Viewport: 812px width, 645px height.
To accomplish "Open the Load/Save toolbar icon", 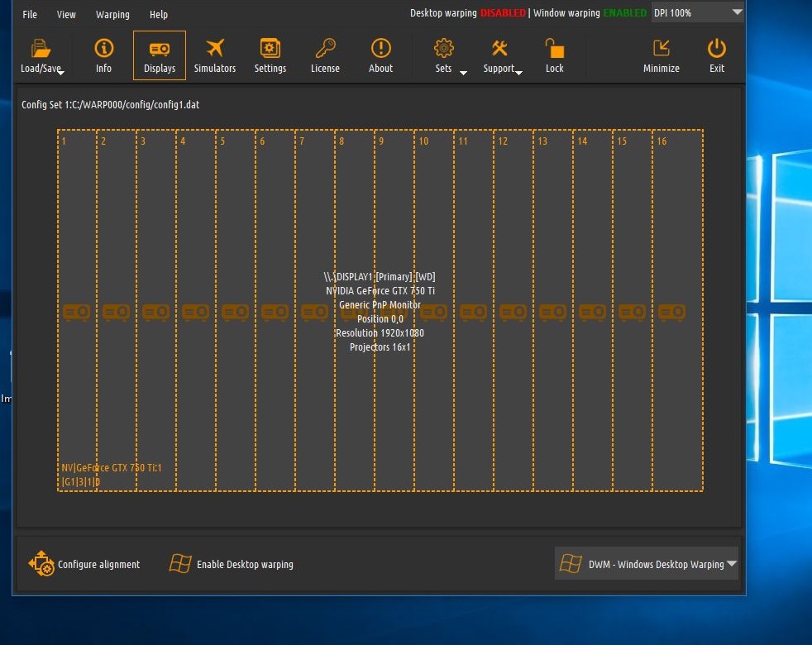I will pos(41,49).
